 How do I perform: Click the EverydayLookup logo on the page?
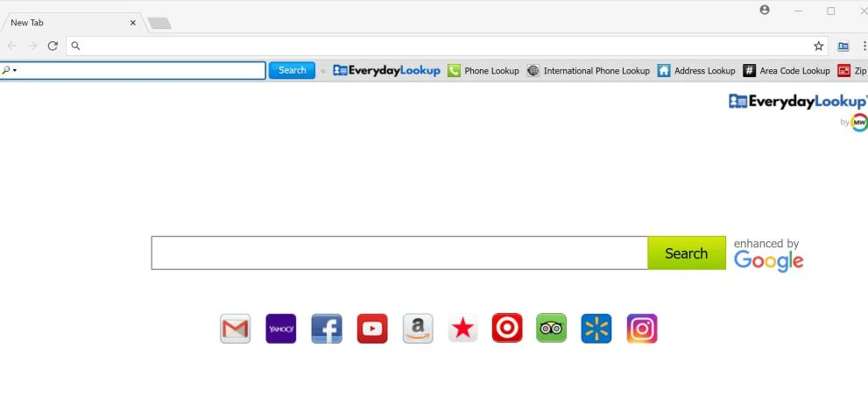click(x=798, y=102)
